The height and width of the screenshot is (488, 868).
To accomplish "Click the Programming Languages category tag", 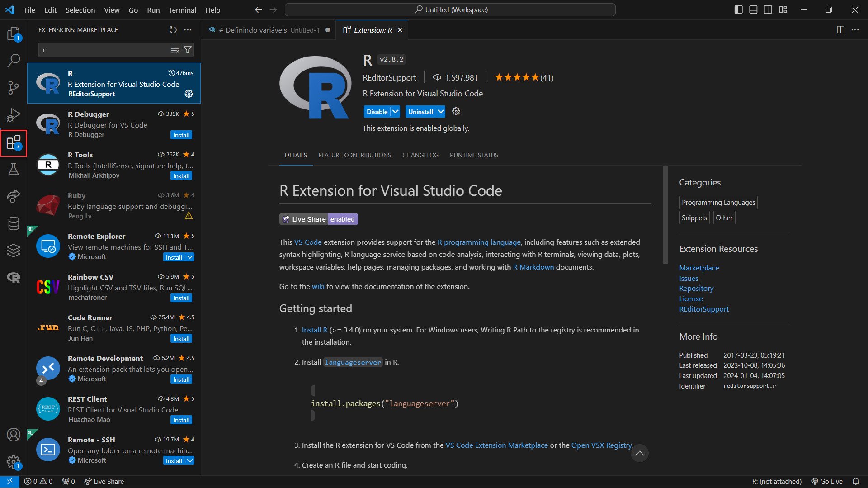I will click(718, 202).
